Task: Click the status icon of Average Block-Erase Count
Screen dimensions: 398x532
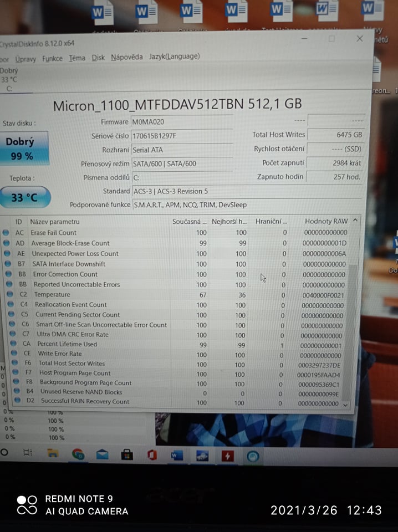Action: (7, 243)
